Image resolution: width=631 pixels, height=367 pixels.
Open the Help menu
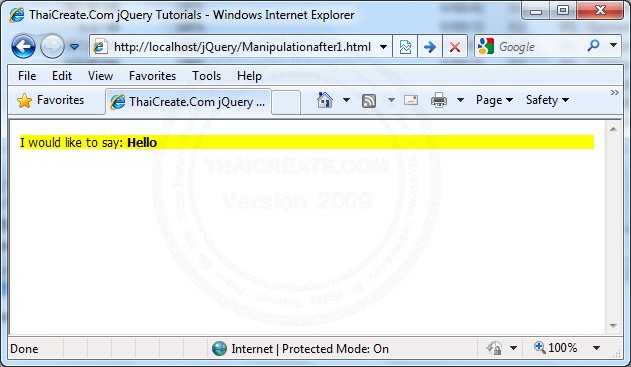coord(249,76)
